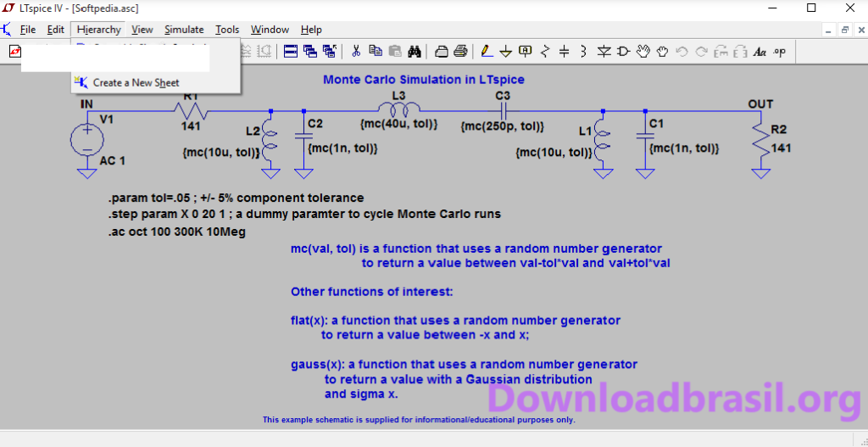Open the Window menu
Viewport: 868px width, 447px height.
click(x=270, y=30)
